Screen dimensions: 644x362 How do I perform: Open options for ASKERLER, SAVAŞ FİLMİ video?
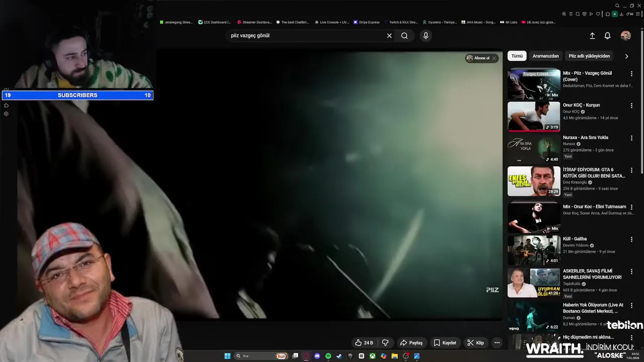[631, 271]
